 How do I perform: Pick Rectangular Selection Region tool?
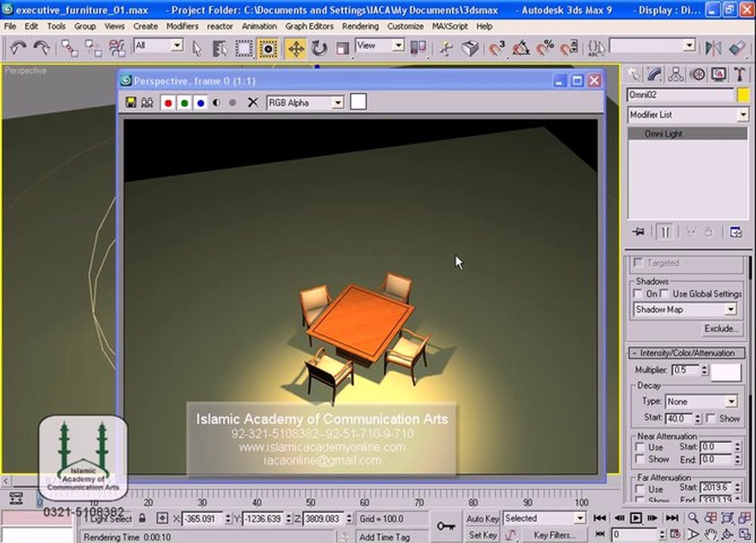pos(244,48)
